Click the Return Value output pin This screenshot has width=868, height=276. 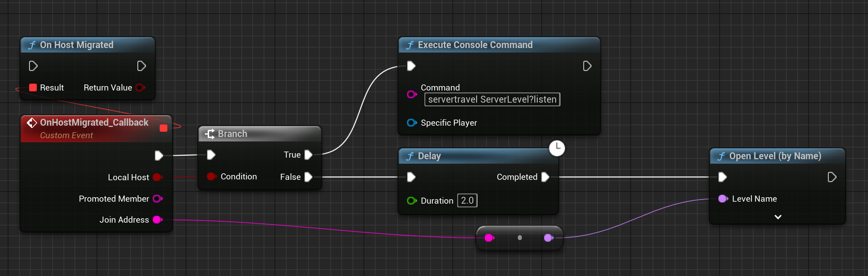140,88
